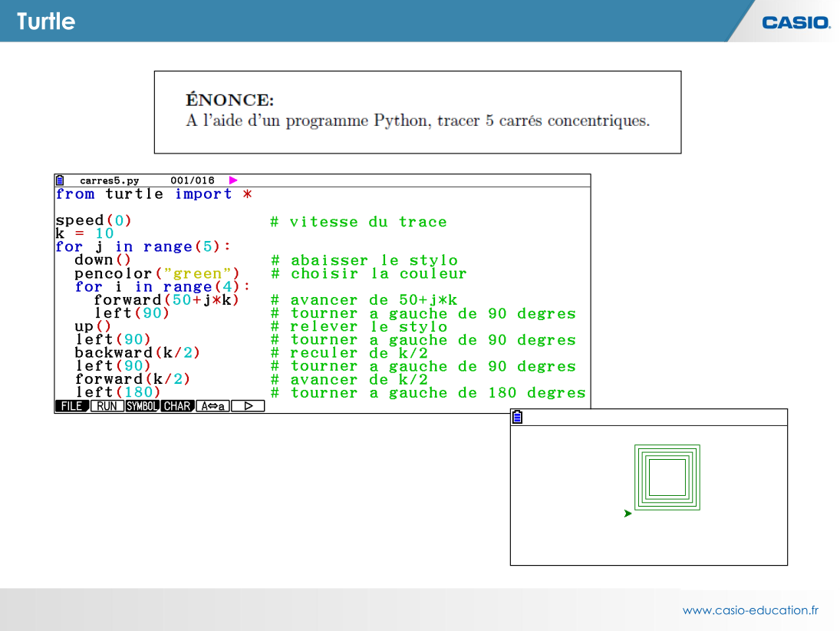Click the 'up()' code line
This screenshot has height=631, width=840.
(93, 326)
